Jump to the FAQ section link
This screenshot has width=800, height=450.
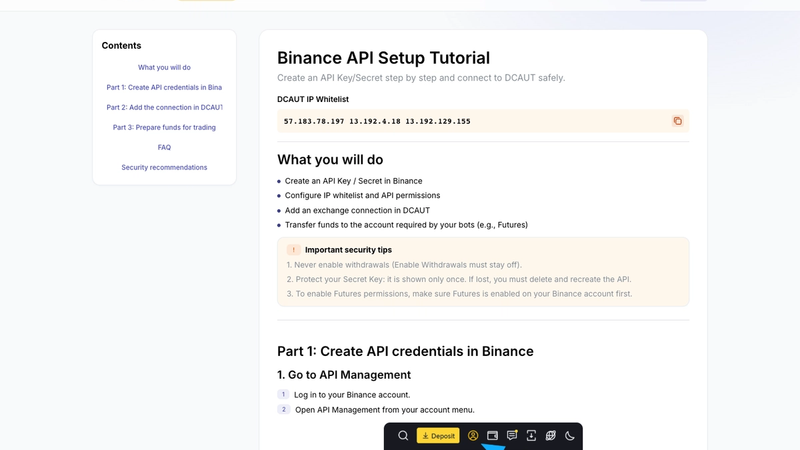[164, 147]
